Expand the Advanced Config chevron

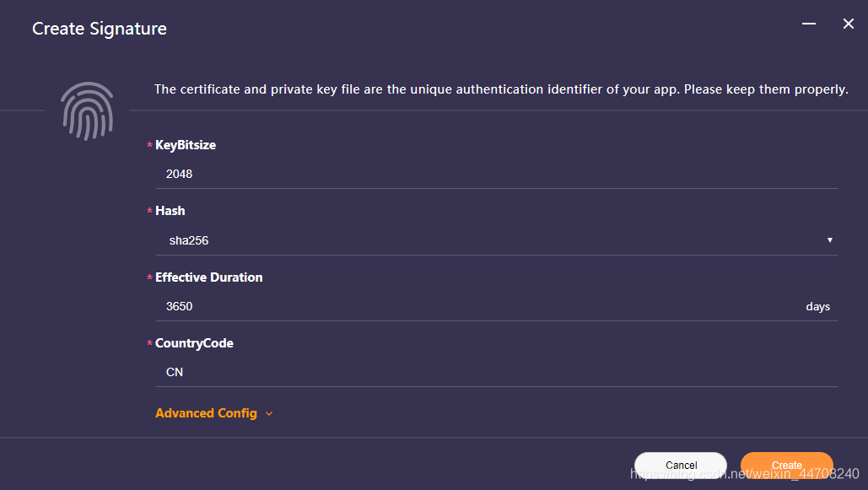point(269,414)
